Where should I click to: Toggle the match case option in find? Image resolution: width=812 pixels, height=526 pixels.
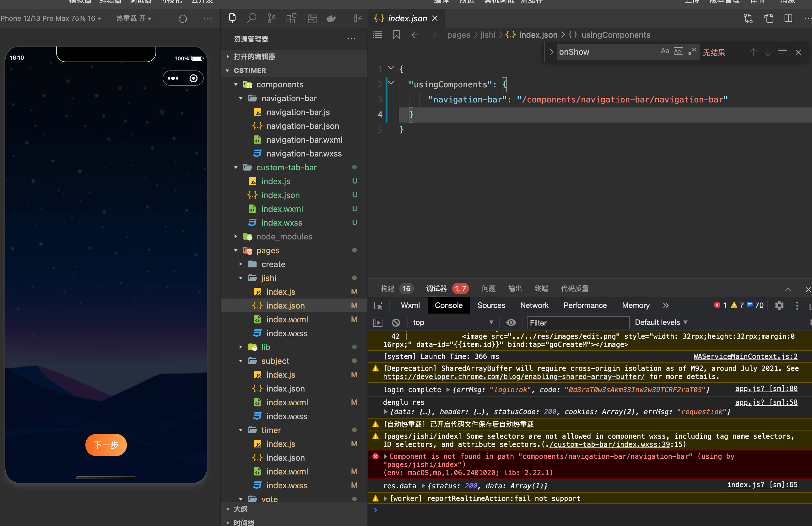coord(665,52)
